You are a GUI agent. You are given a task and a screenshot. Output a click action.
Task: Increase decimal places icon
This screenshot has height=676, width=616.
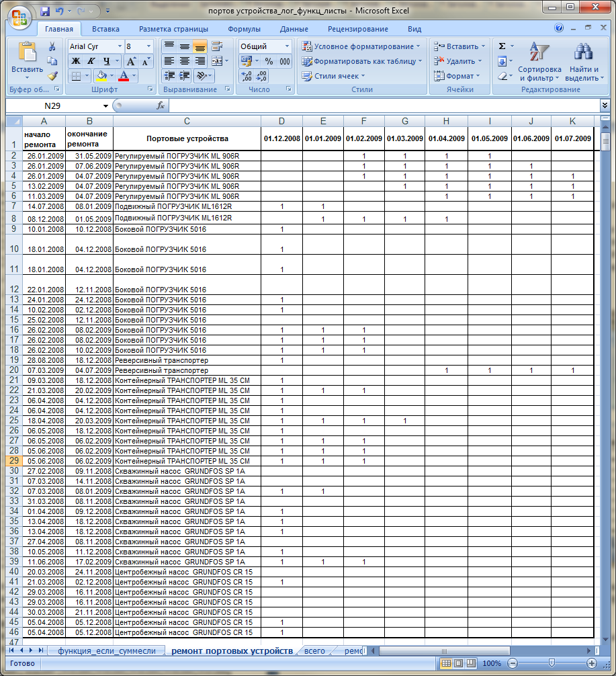247,77
